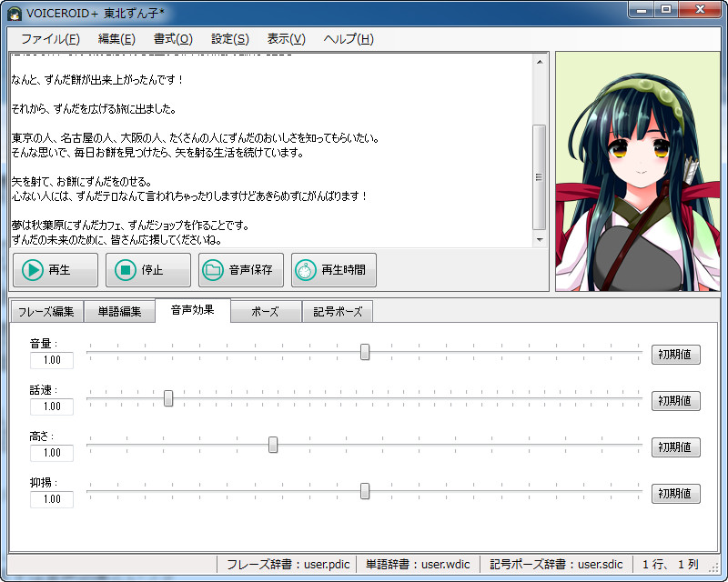This screenshot has height=582, width=728.
Task: Switch to the フレーズ編集 tab
Action: click(x=46, y=311)
